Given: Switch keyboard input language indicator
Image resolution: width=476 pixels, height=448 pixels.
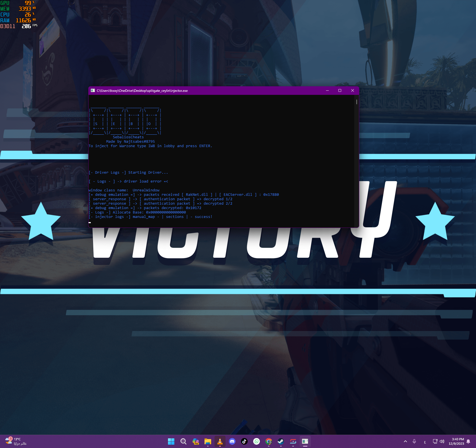Looking at the screenshot, I should point(425,442).
